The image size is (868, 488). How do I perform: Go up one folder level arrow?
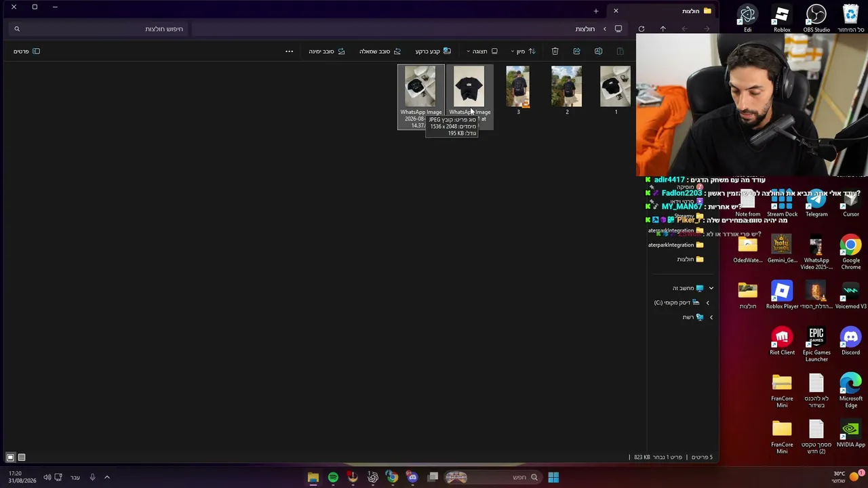pyautogui.click(x=663, y=29)
